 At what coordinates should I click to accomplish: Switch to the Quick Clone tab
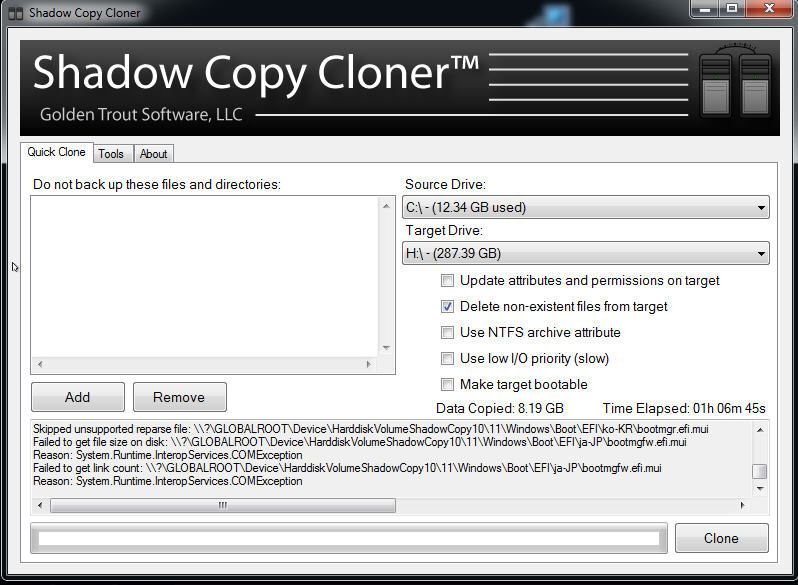pyautogui.click(x=56, y=152)
